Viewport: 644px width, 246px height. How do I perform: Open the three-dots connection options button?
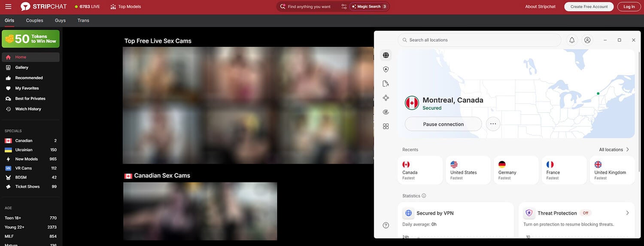(x=493, y=124)
